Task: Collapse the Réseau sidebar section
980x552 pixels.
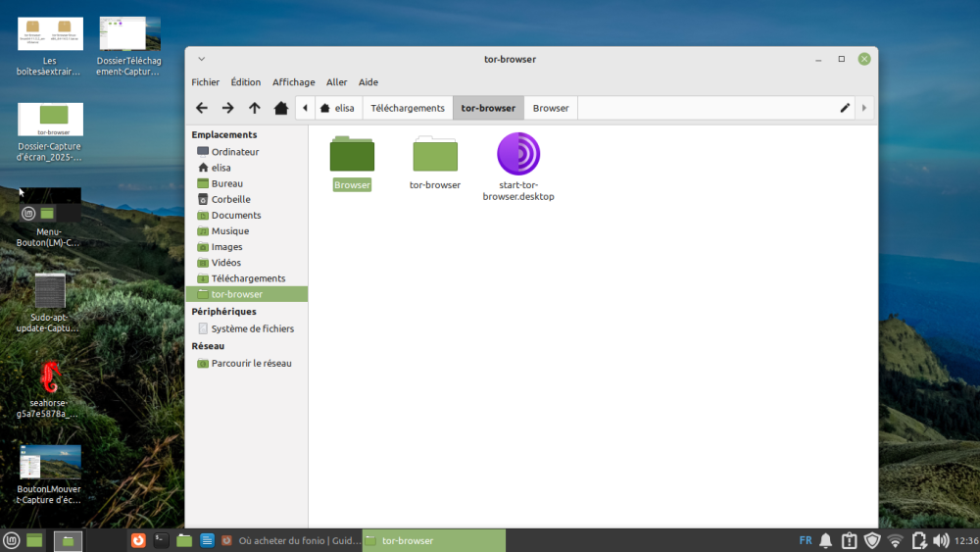Action: pos(208,346)
